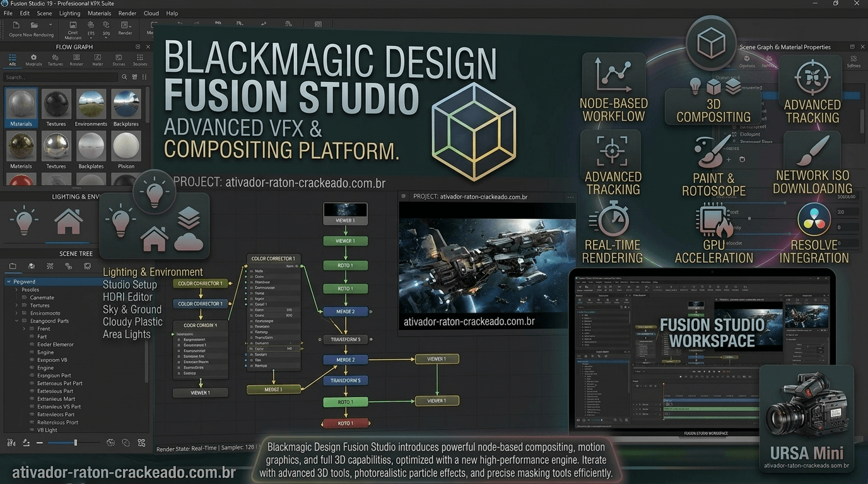Select the Eoder Elemeror tree row

[76, 345]
